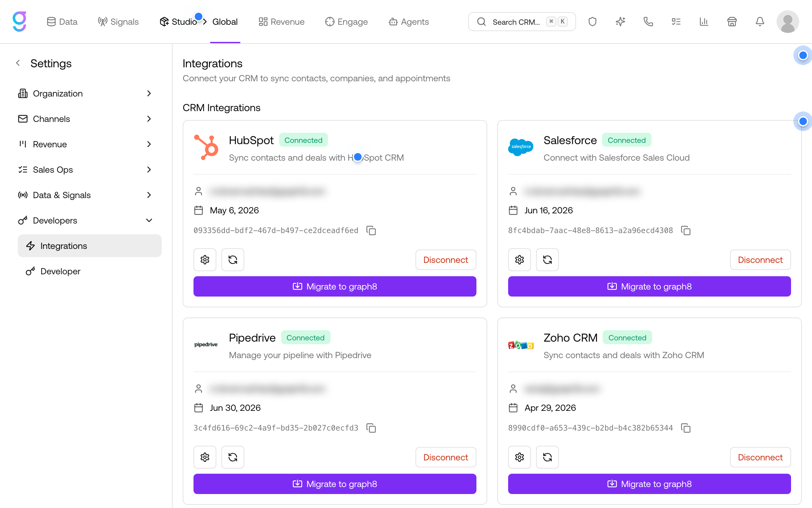Open the Signals nav tab
The height and width of the screenshot is (508, 812).
tap(118, 22)
